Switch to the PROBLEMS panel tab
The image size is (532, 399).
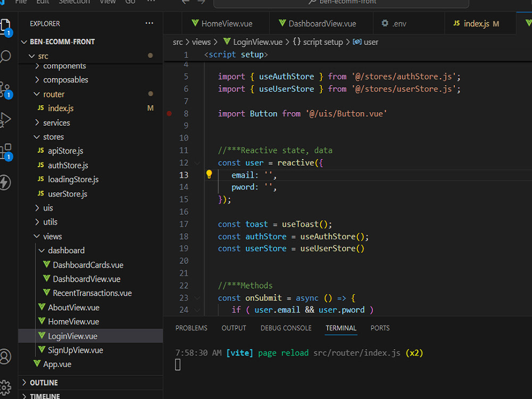(x=192, y=328)
